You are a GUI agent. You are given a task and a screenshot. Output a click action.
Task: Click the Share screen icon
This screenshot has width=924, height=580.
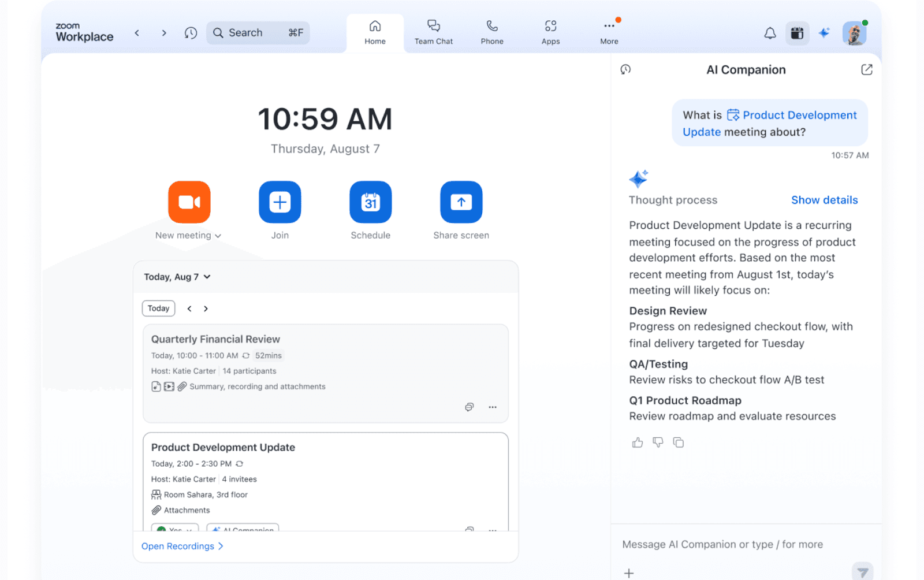point(461,202)
